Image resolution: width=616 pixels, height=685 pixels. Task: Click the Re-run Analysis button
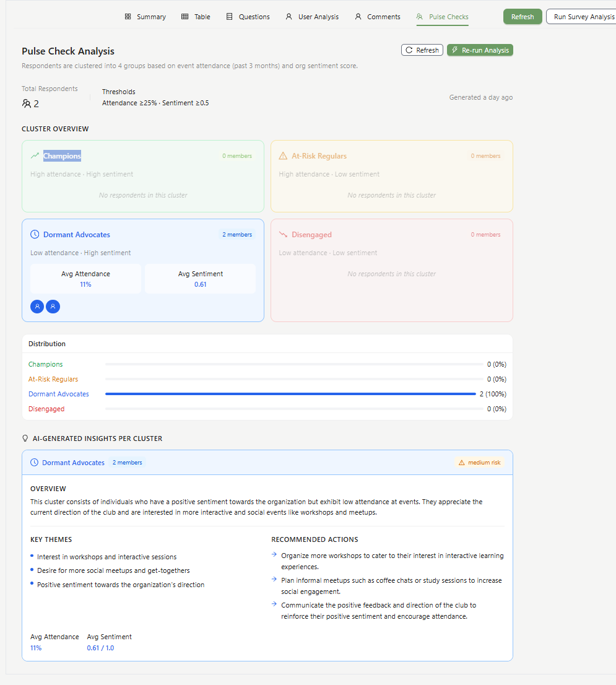tap(480, 50)
